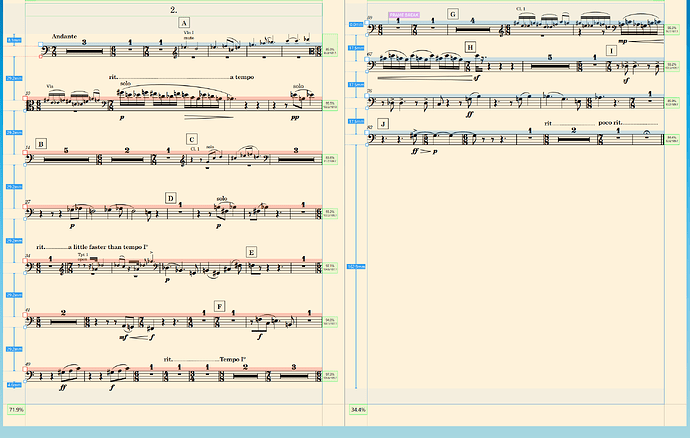This screenshot has height=438, width=690.
Task: Select rehearsal mark G
Action: click(x=453, y=14)
